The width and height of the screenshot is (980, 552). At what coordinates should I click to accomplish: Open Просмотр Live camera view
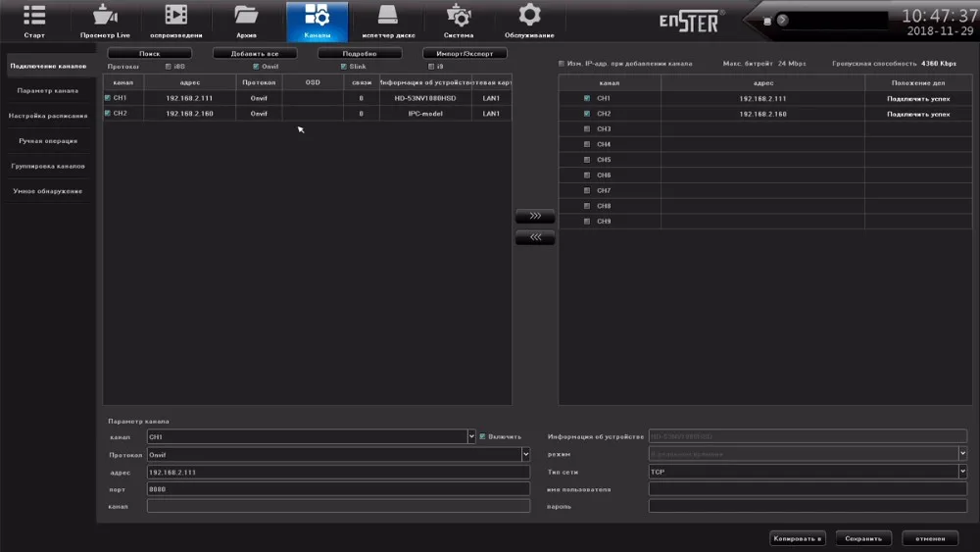coord(105,16)
